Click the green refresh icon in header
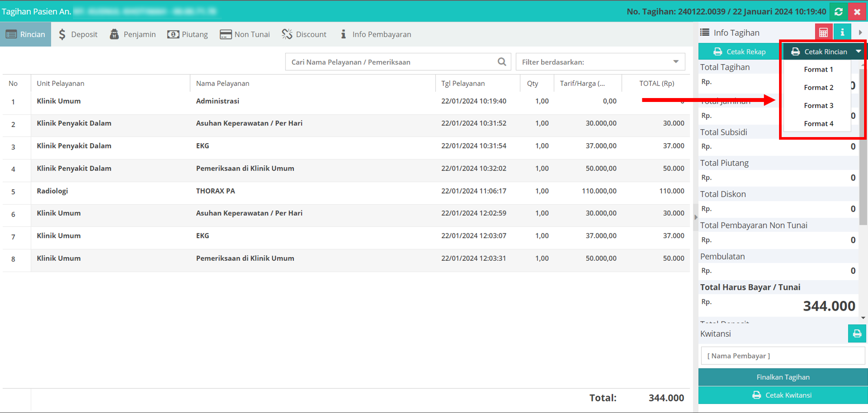 [838, 12]
